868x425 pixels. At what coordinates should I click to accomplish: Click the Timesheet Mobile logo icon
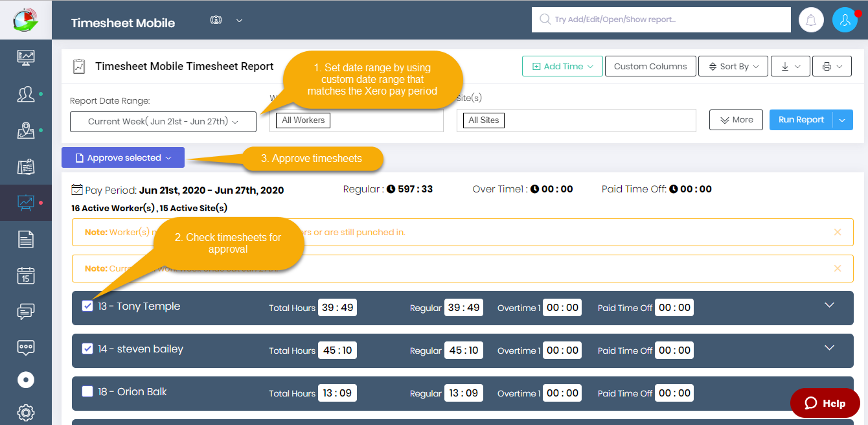pos(26,19)
